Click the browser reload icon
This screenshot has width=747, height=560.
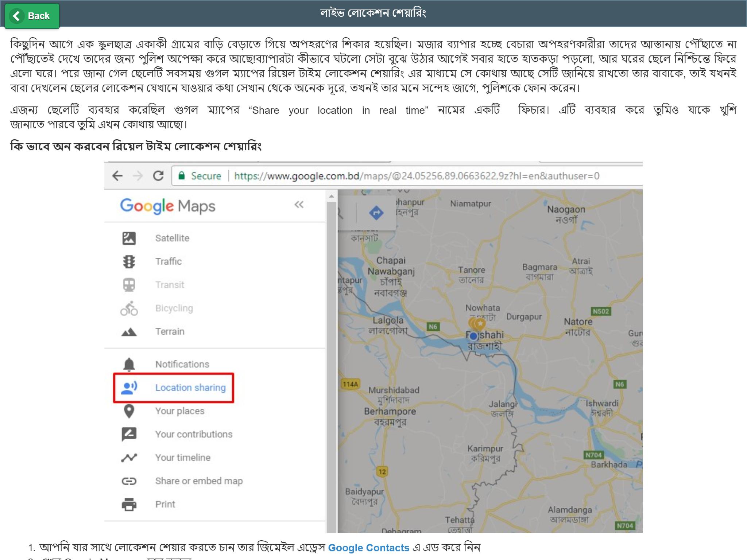coord(158,176)
